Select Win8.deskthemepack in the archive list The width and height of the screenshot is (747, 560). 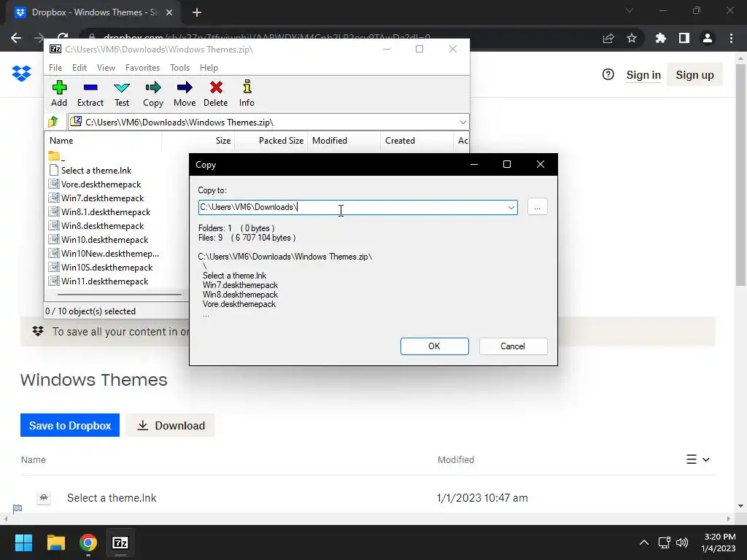102,226
